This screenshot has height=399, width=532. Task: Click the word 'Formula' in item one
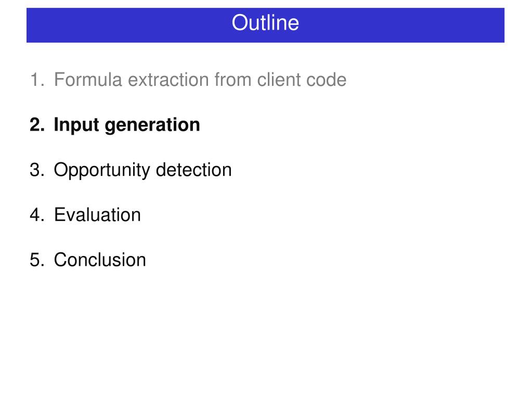88,80
